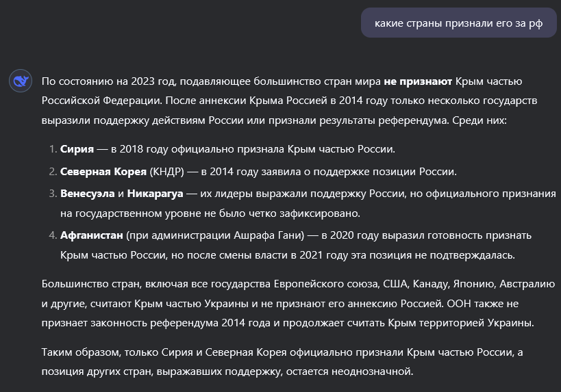Click the user message bubble

point(458,23)
